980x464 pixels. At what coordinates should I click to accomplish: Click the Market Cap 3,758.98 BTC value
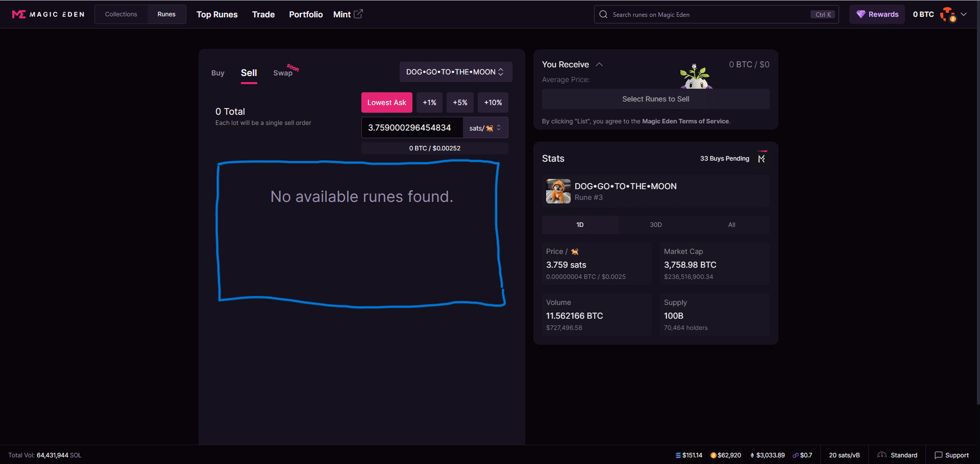pyautogui.click(x=690, y=265)
